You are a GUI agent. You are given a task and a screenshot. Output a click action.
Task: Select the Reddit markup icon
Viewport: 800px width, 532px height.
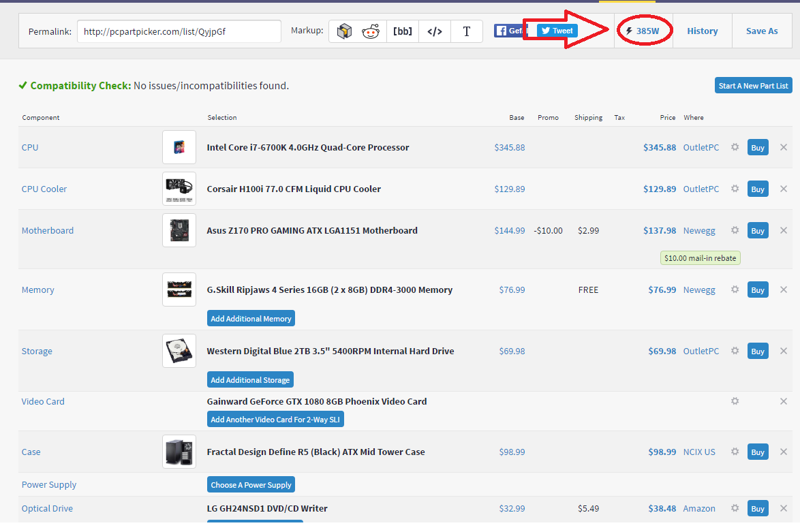click(x=371, y=31)
